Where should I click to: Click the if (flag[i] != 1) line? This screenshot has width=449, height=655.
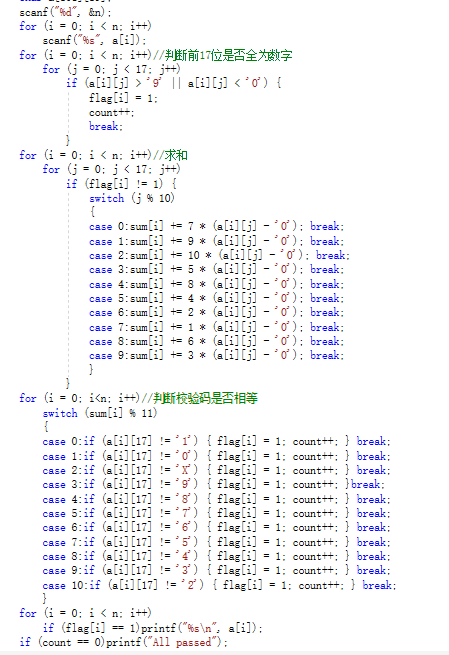tap(121, 184)
